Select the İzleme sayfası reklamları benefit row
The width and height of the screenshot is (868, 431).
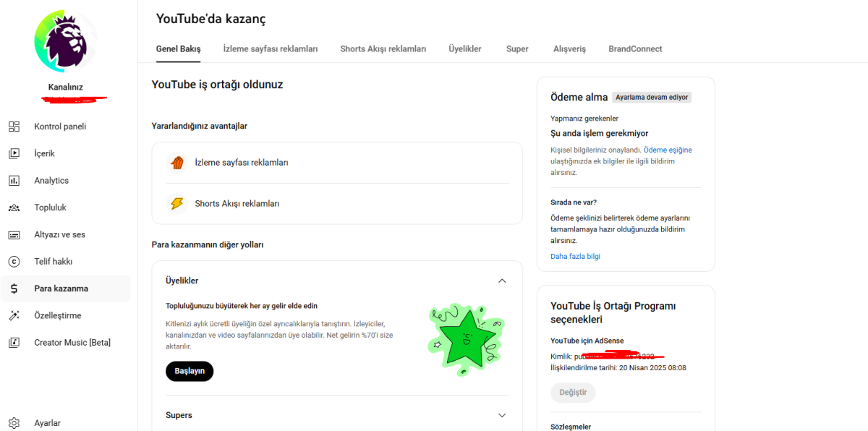[x=337, y=163]
